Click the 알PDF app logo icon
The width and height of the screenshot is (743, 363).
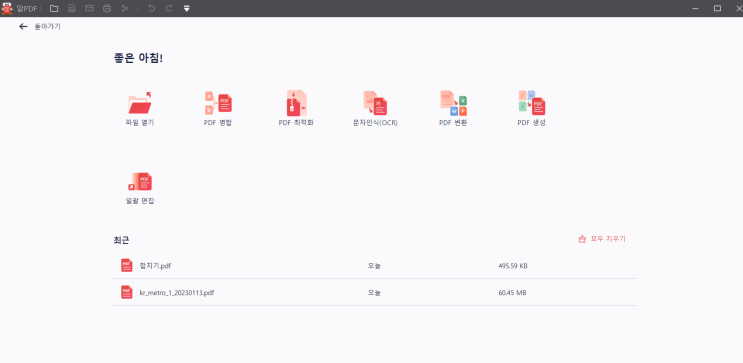pos(7,8)
